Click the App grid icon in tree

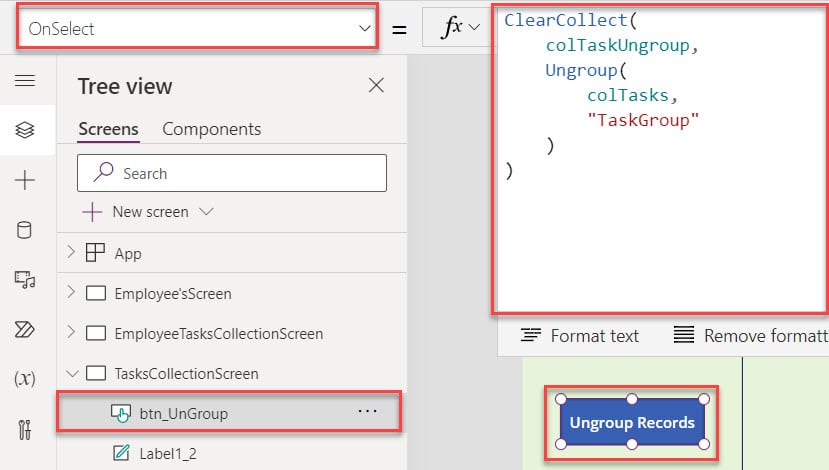(95, 253)
